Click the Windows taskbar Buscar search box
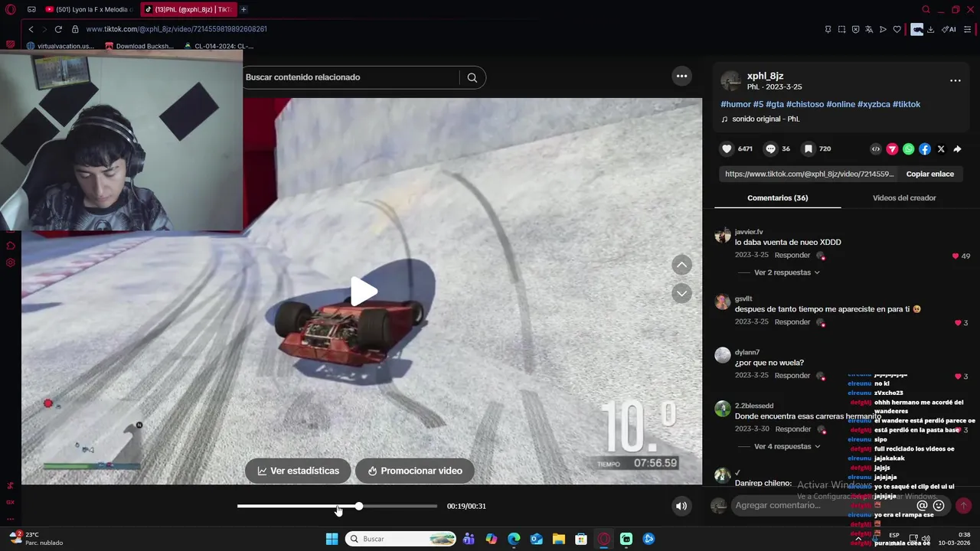Viewport: 980px width, 551px height. pyautogui.click(x=401, y=539)
